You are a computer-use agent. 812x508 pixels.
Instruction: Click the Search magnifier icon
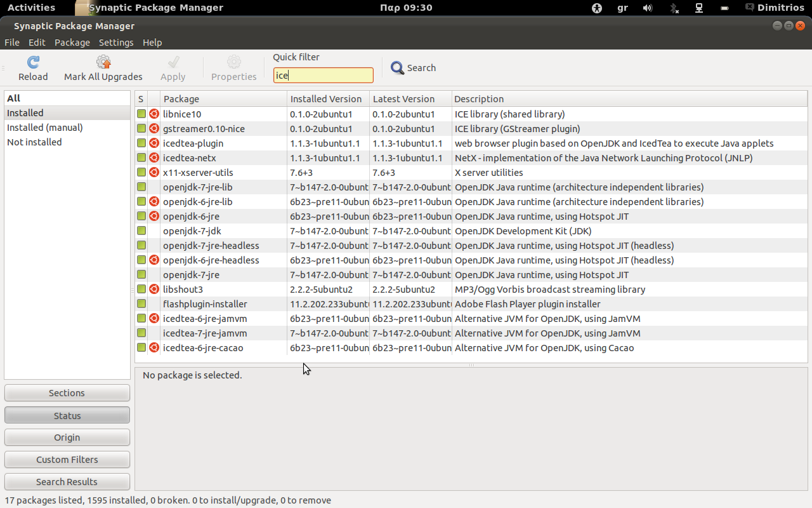coord(398,68)
